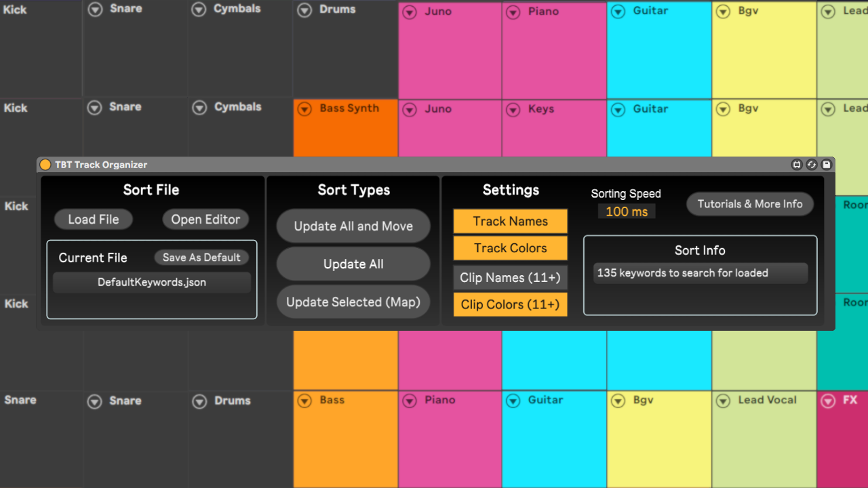This screenshot has width=868, height=488.
Task: Open Tutorials & More Info
Action: coord(750,204)
